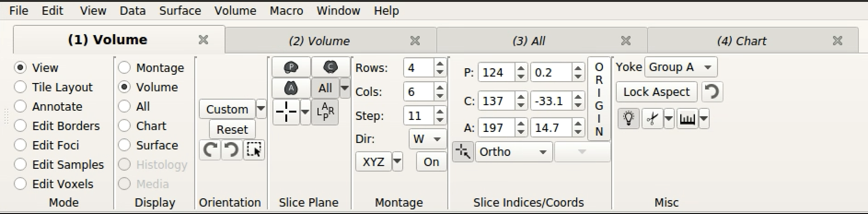Image resolution: width=868 pixels, height=214 pixels.
Task: Select the Coronal slice plane icon
Action: 330,67
